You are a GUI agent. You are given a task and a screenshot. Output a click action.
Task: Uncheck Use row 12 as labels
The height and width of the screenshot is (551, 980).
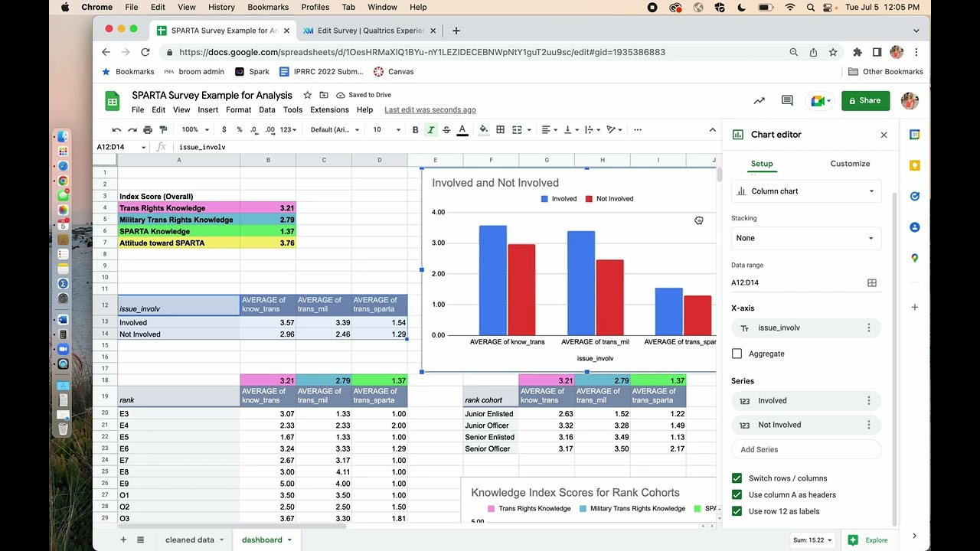(737, 511)
